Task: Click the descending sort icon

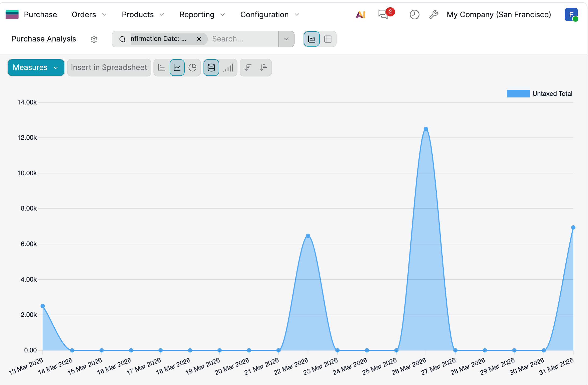Action: click(248, 68)
